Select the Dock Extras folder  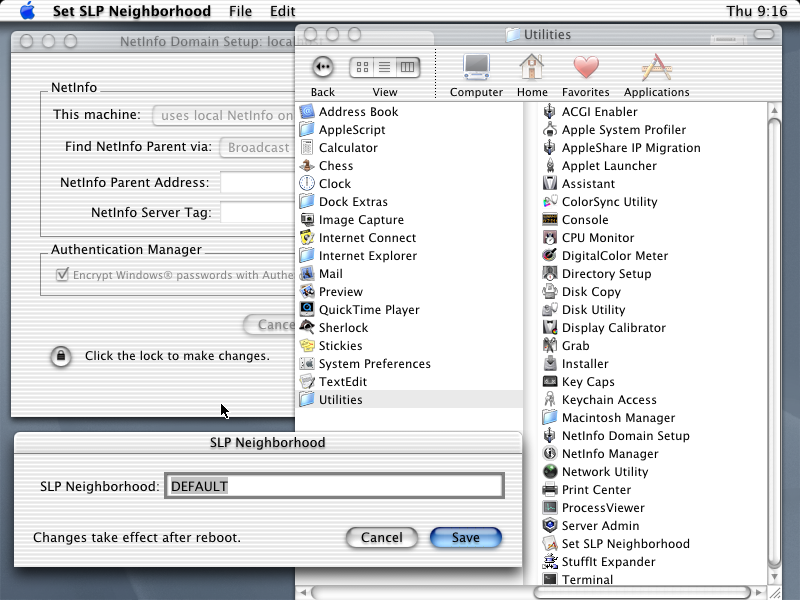pyautogui.click(x=353, y=201)
